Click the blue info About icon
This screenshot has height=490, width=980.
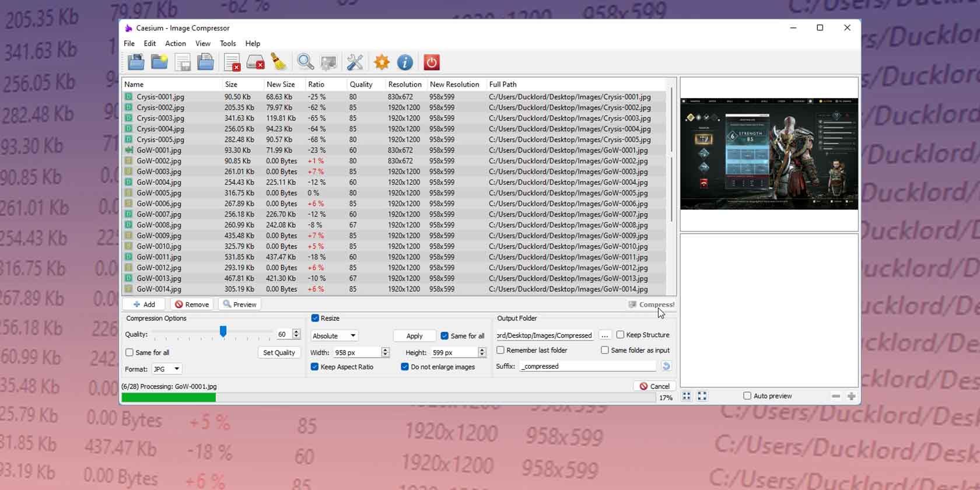pos(405,62)
